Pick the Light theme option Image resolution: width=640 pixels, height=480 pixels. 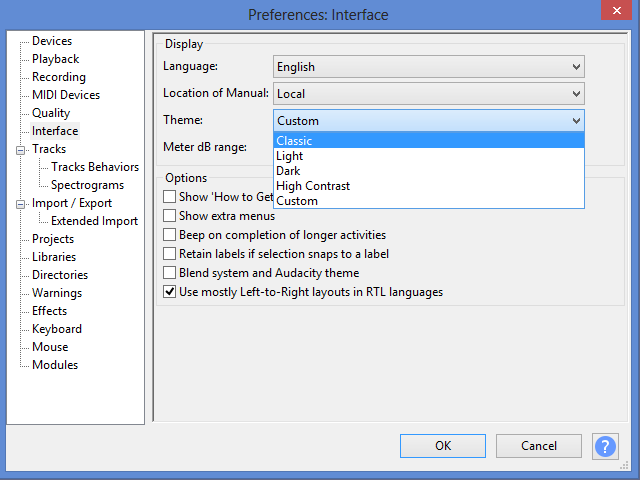[x=290, y=156]
